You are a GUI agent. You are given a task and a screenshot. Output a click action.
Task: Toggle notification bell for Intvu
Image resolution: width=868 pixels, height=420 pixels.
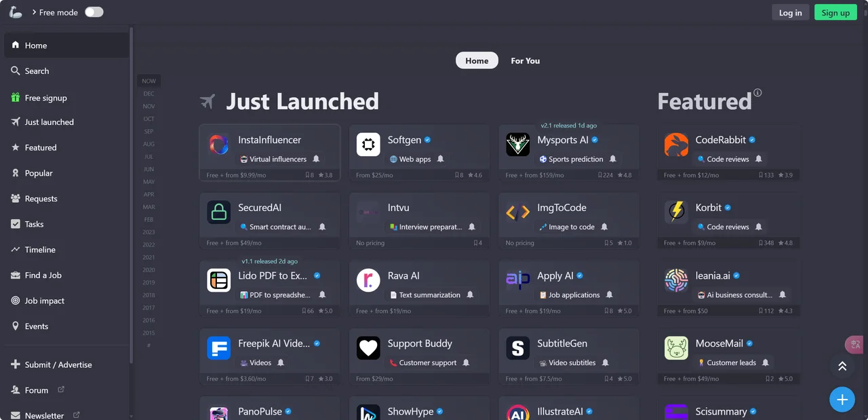tap(472, 227)
